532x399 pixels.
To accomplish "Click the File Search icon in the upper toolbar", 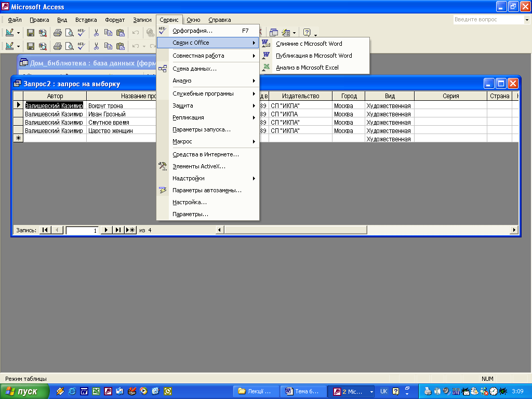I will (43, 33).
